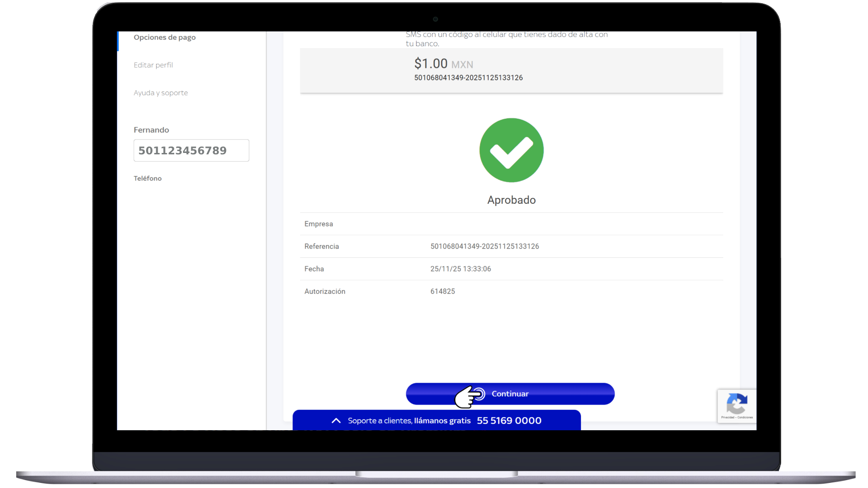868x488 pixels.
Task: Select Editar perfil in the sidebar
Action: click(153, 65)
